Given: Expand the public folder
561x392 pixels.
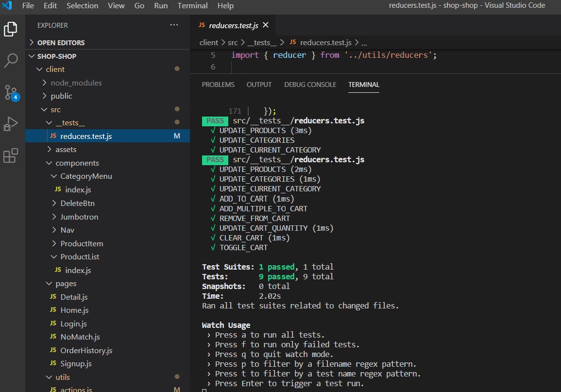Looking at the screenshot, I should point(44,96).
